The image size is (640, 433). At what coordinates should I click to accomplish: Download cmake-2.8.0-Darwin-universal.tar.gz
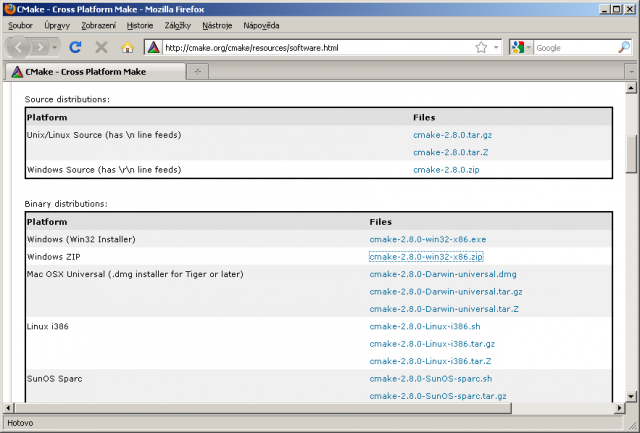point(446,292)
